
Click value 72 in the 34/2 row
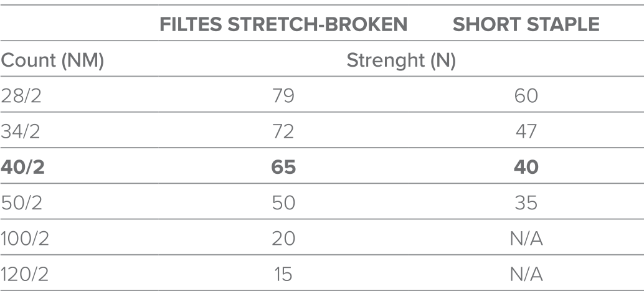pyautogui.click(x=283, y=132)
